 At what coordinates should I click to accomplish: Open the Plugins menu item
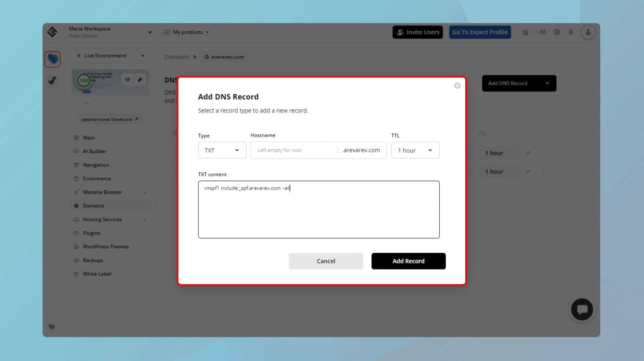92,233
